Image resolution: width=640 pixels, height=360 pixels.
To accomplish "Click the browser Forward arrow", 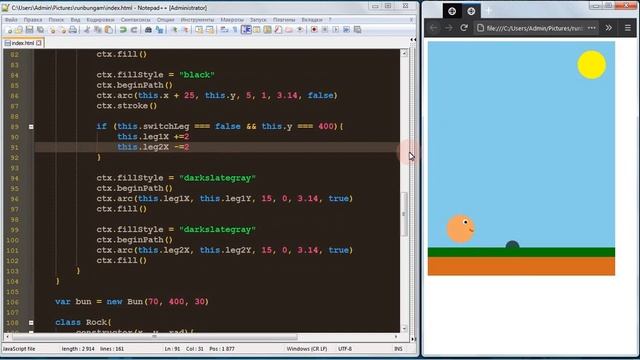I will (x=449, y=28).
